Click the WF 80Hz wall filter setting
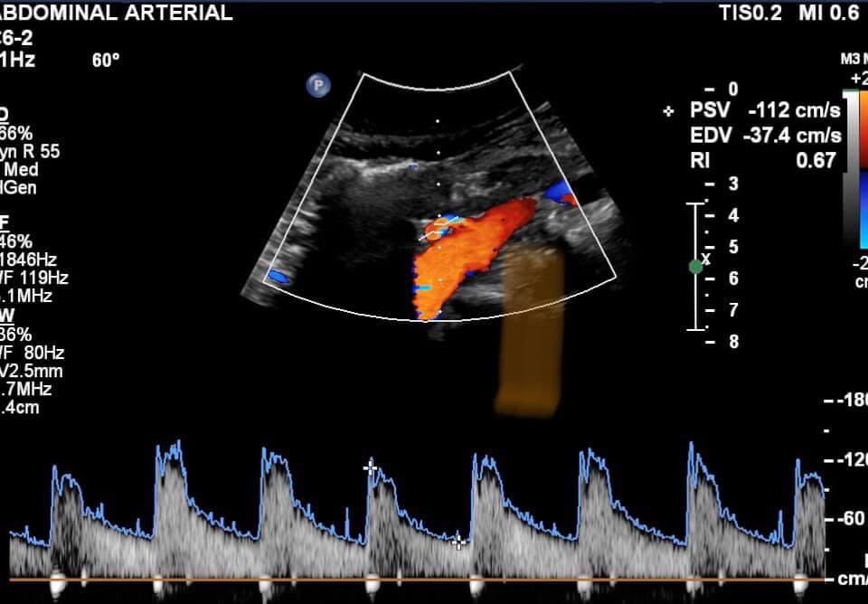868x604 pixels. click(33, 353)
